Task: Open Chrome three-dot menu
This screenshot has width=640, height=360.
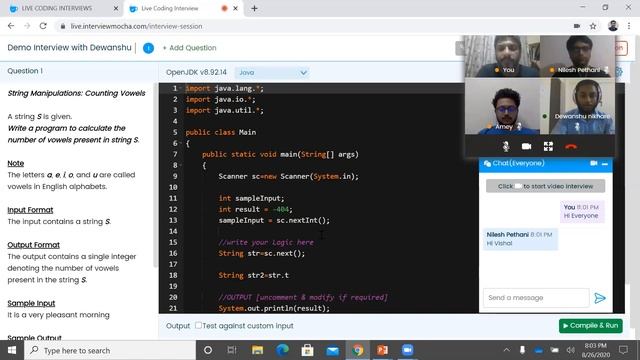Action: coord(629,26)
